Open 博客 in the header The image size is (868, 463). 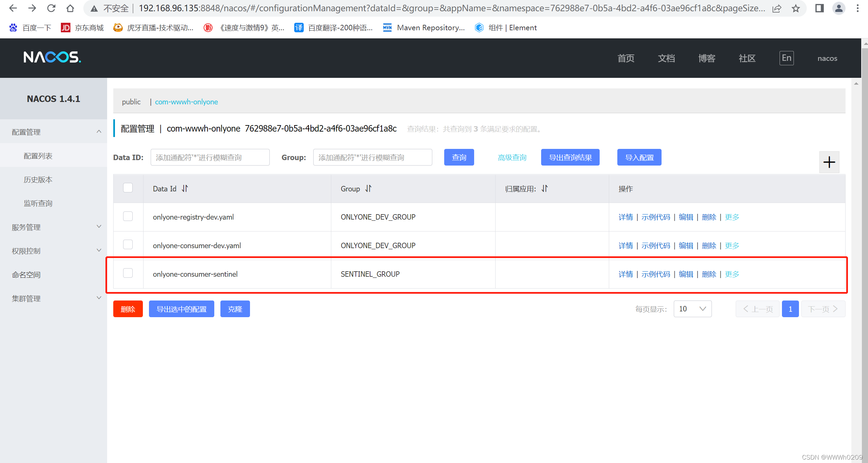tap(707, 58)
